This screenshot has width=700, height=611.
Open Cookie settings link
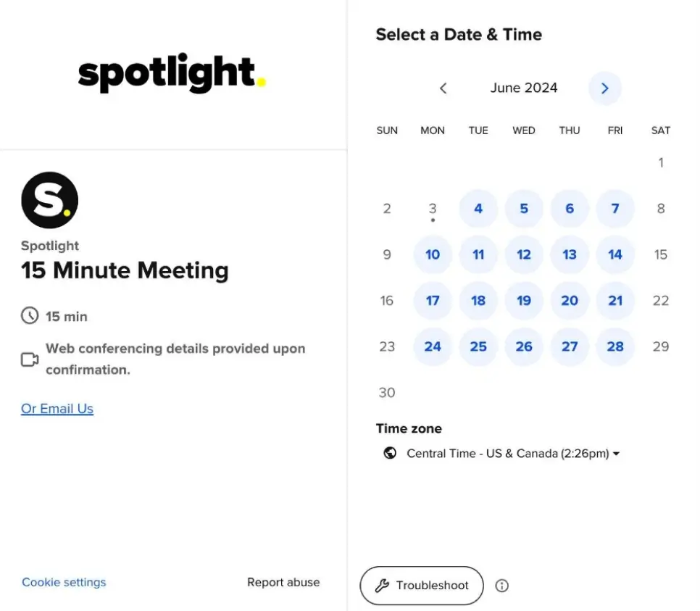pyautogui.click(x=64, y=582)
